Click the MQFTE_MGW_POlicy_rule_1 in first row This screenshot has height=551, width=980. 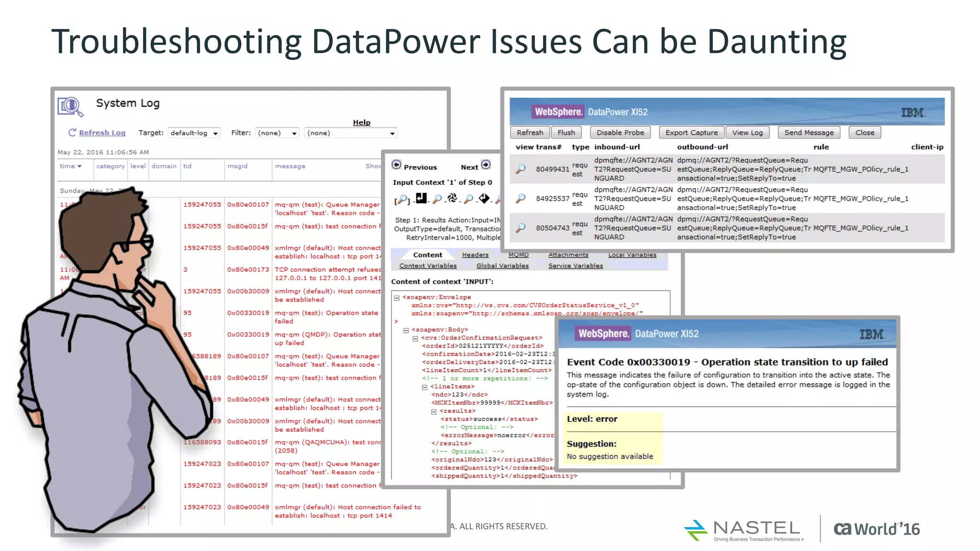pos(861,169)
